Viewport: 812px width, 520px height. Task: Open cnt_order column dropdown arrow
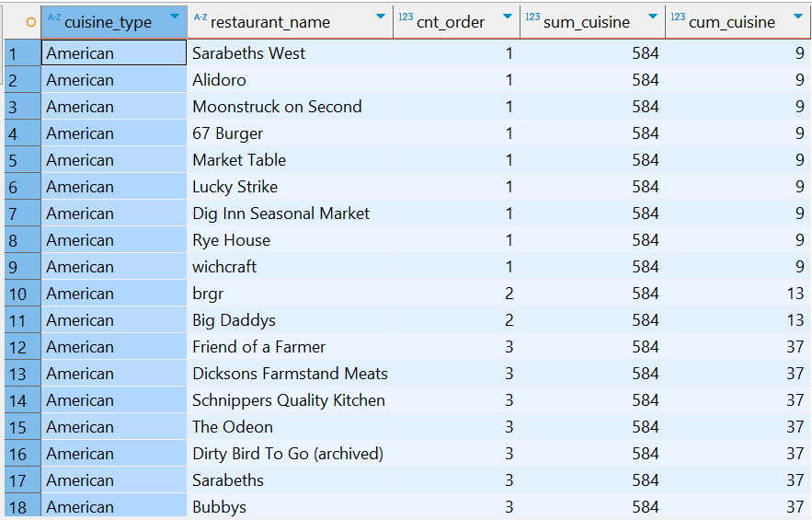click(508, 17)
